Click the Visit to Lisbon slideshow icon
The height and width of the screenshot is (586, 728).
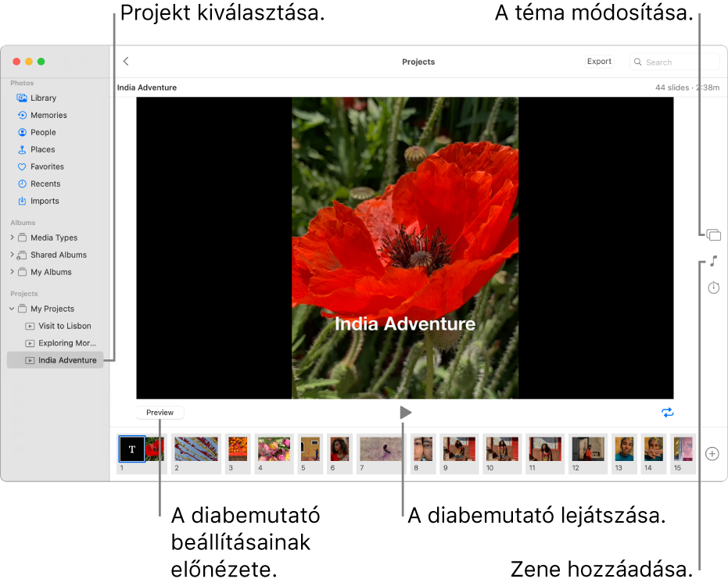30,326
